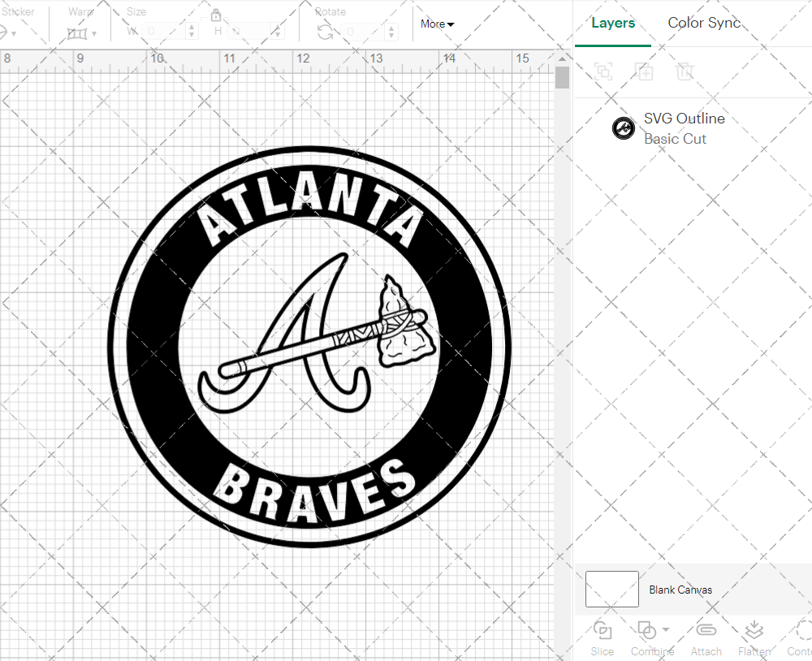
Task: Click the black operation swatch on SVG Outline layer
Action: point(623,127)
